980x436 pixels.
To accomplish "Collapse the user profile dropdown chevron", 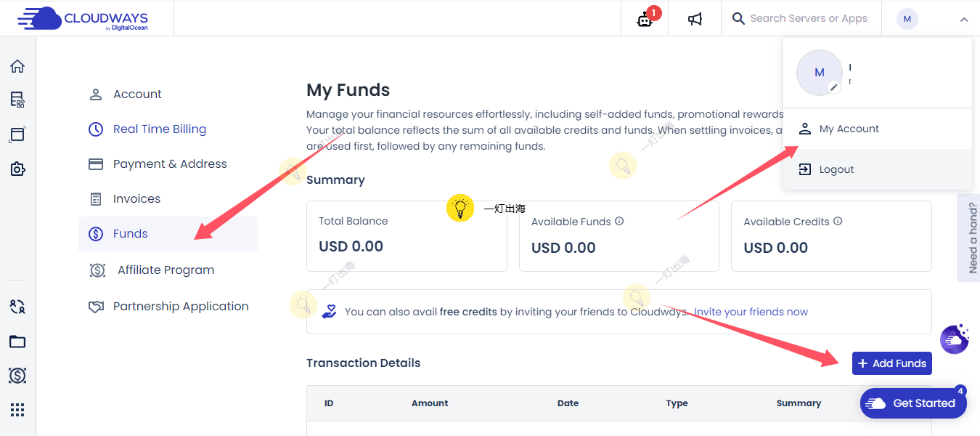I will click(964, 20).
